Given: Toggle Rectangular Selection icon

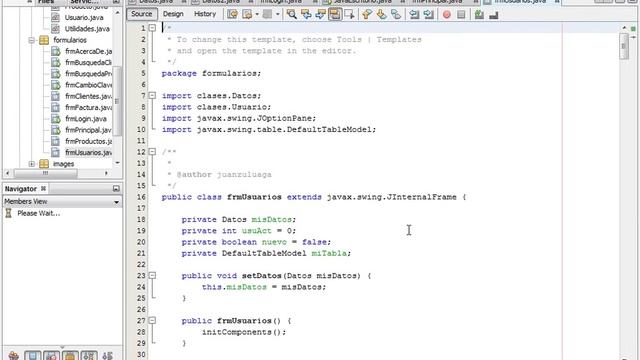Looking at the screenshot, I should click(349, 14).
